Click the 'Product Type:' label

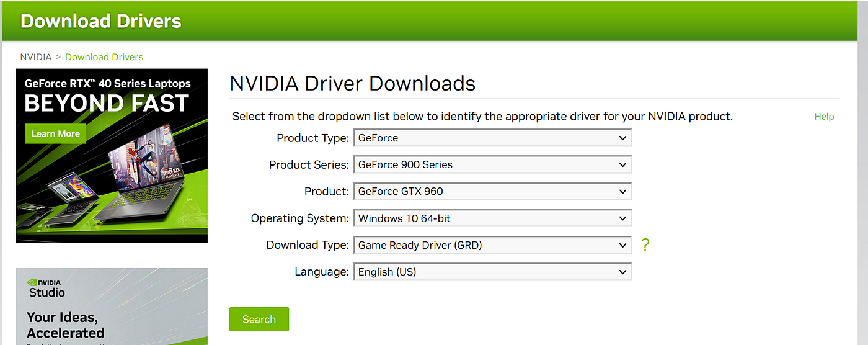pos(313,138)
